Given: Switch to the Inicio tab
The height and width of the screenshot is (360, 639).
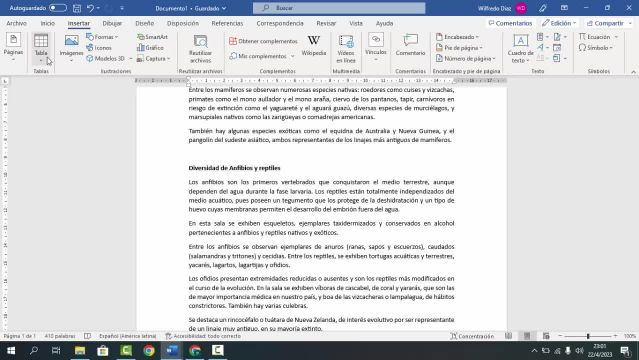Looking at the screenshot, I should [x=48, y=23].
